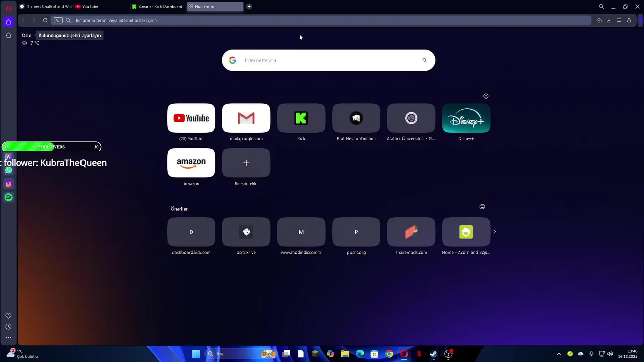Click the İnternette ara search box
The height and width of the screenshot is (362, 644).
click(x=329, y=60)
